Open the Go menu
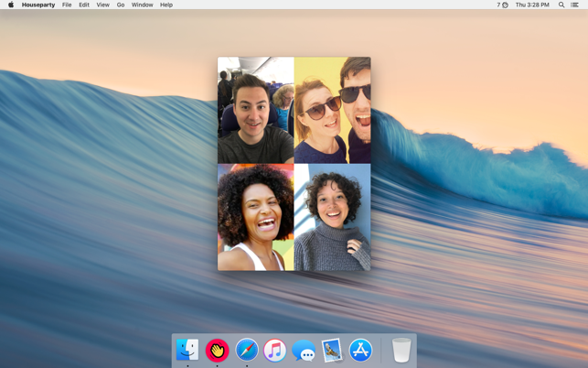The image size is (588, 368). [121, 5]
